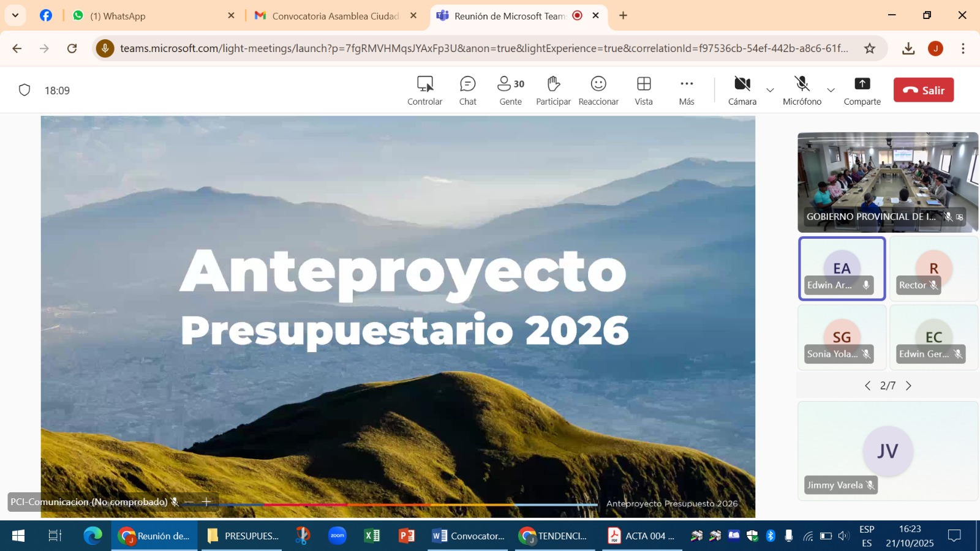Leave the meeting with Salir
The image size is (980, 551).
pos(923,90)
